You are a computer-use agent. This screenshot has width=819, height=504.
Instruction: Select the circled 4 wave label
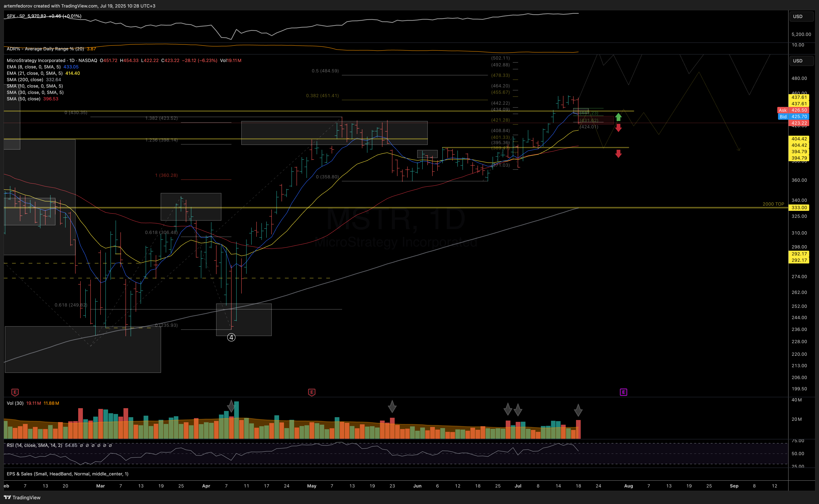coord(231,337)
